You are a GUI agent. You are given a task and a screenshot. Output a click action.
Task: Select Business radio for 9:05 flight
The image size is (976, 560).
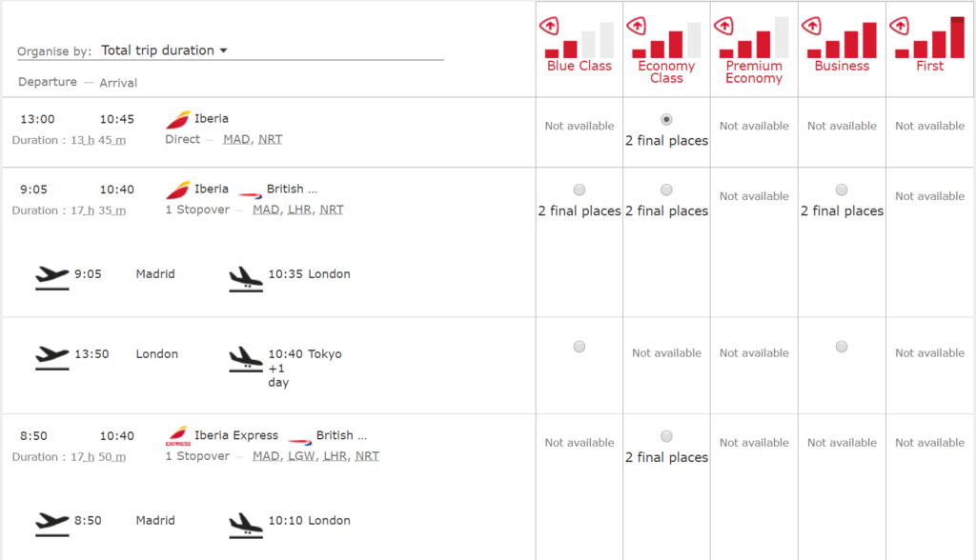[842, 190]
